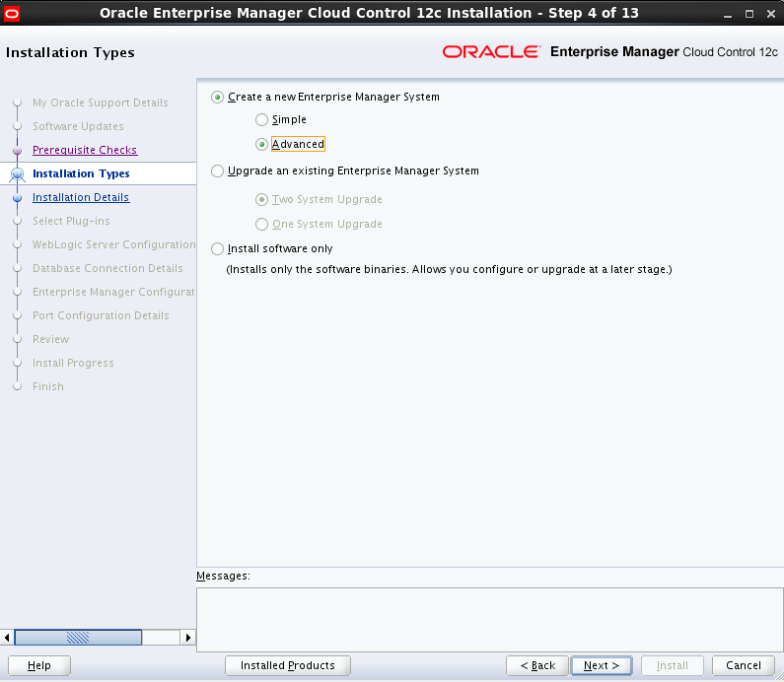Viewport: 784px width, 682px height.
Task: Maximize the installer window
Action: pyautogui.click(x=749, y=14)
